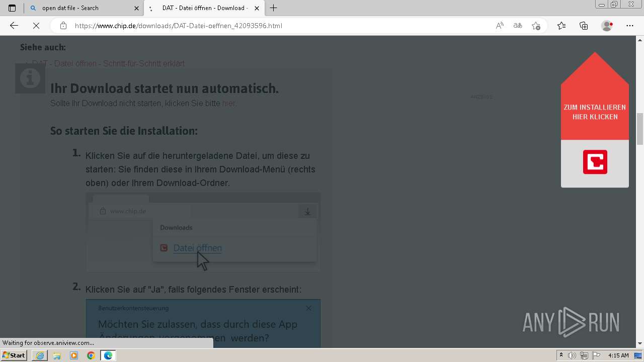Show hidden system tray icons
This screenshot has width=644, height=362.
coord(561,355)
